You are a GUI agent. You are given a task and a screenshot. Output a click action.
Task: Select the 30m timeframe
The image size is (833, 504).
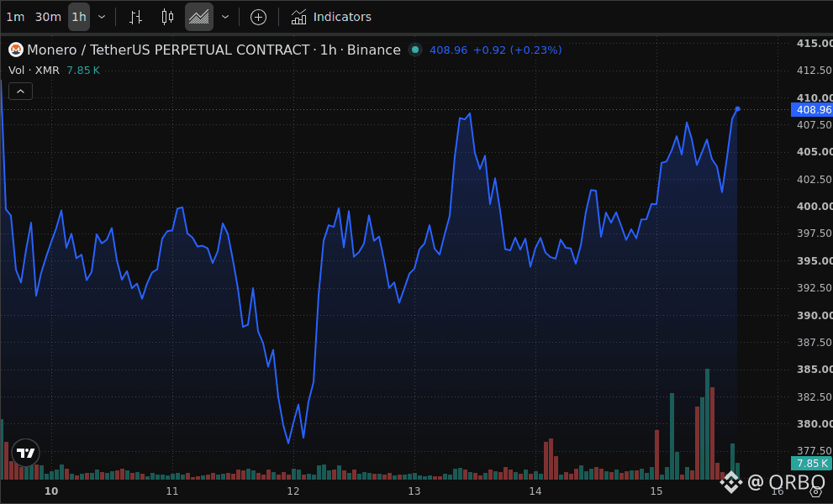click(48, 17)
